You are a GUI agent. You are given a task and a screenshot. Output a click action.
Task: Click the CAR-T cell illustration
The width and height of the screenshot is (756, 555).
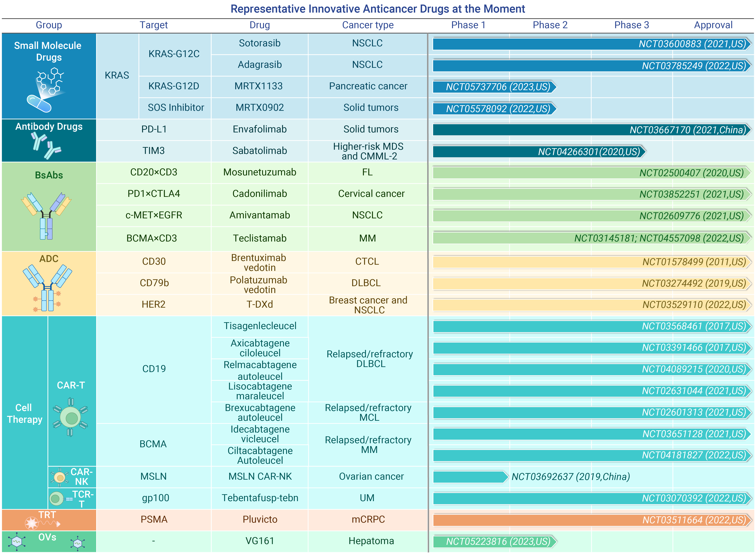click(70, 417)
